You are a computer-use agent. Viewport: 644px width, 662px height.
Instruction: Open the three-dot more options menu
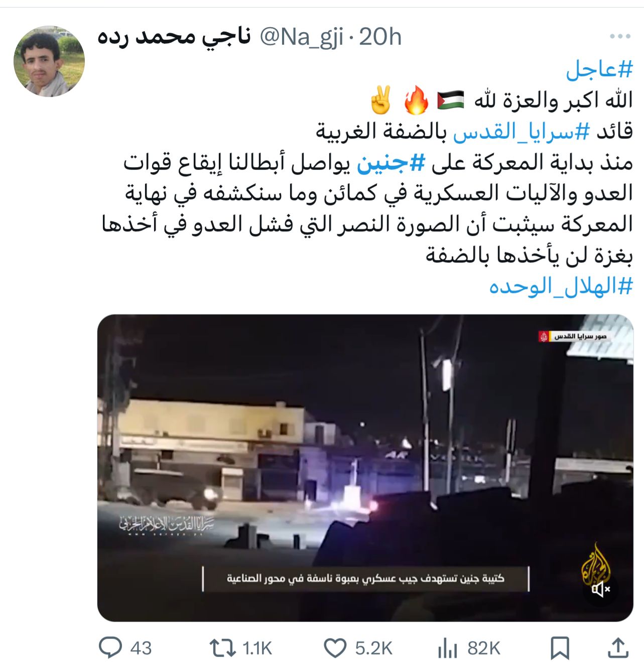click(620, 37)
